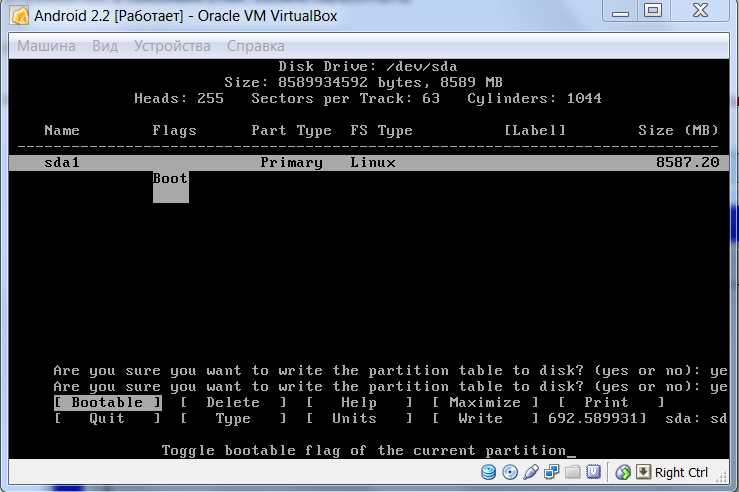Open the Вид menu
The image size is (739, 492).
pyautogui.click(x=105, y=46)
